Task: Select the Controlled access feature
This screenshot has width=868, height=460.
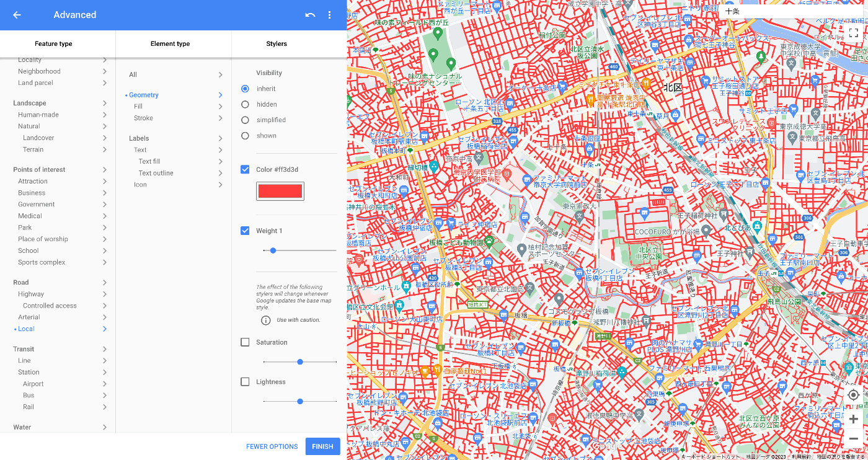Action: click(x=50, y=306)
